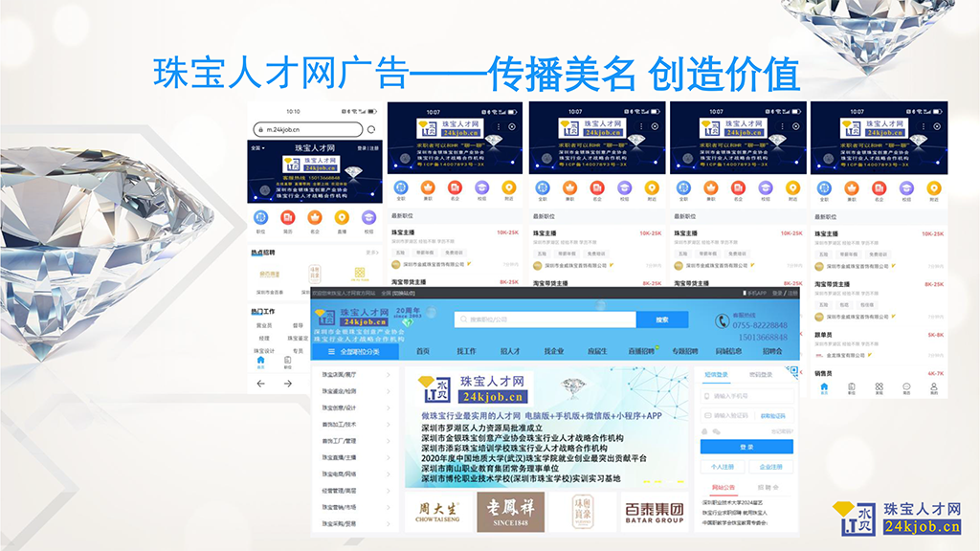Tap 首页 home icon in rightmost phone bottom bar
980x551 pixels.
(824, 388)
